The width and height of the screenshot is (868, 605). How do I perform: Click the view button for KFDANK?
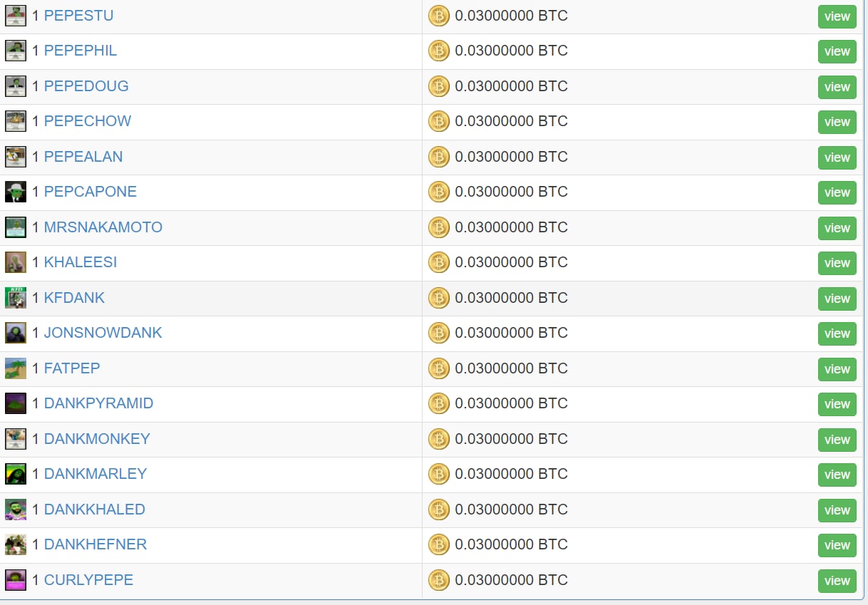[837, 299]
